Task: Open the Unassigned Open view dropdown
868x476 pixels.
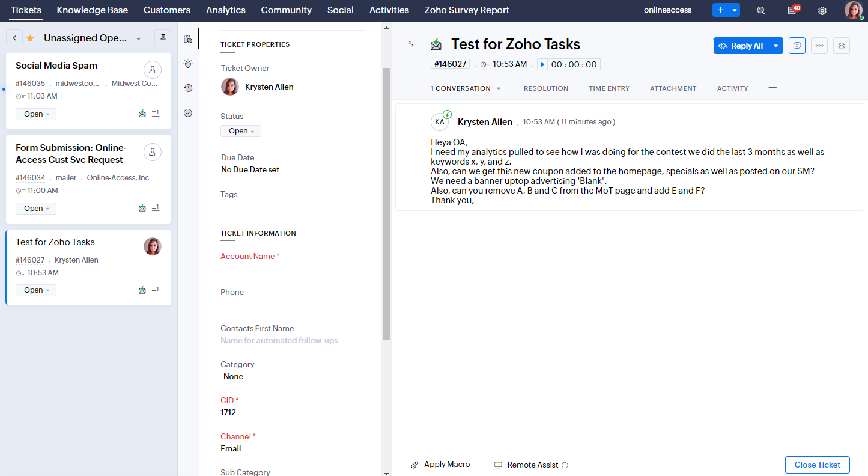Action: 138,39
